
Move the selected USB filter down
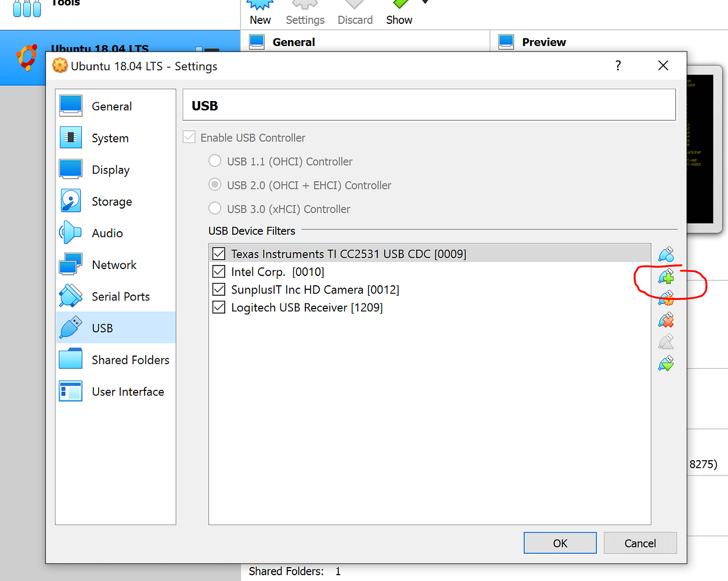click(666, 363)
